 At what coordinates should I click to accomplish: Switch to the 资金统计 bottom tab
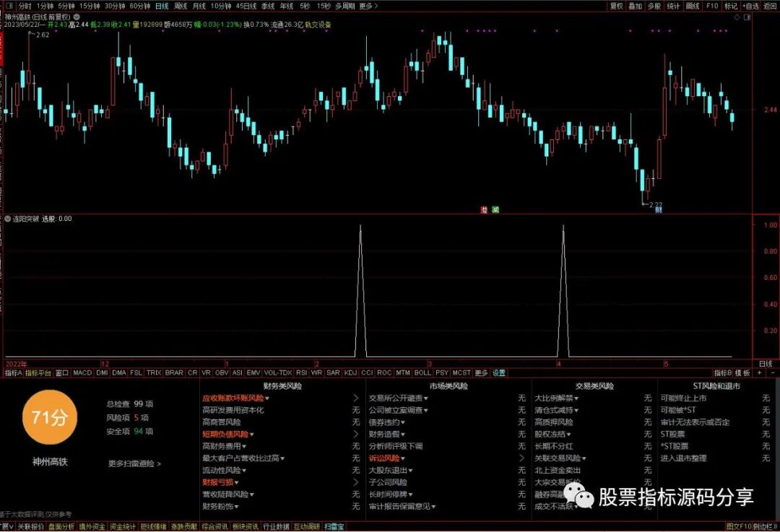coord(122,526)
